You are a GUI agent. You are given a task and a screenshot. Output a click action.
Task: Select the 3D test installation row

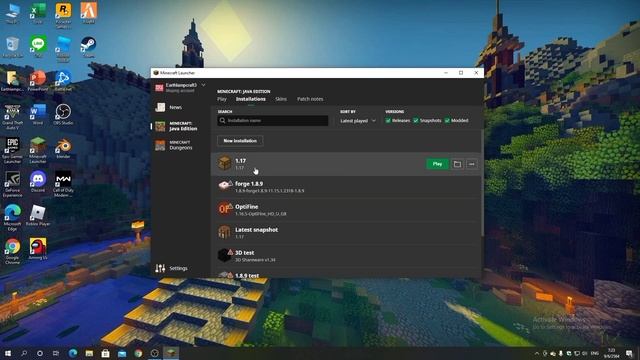click(346, 256)
